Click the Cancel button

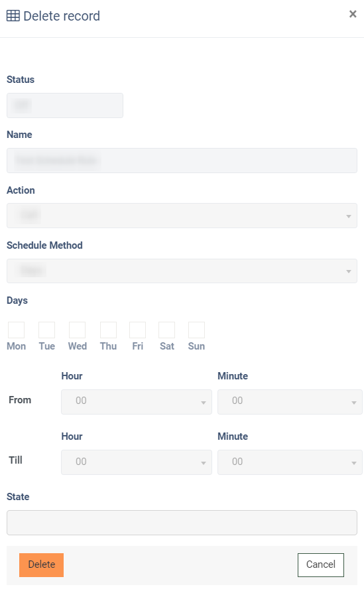pos(321,565)
